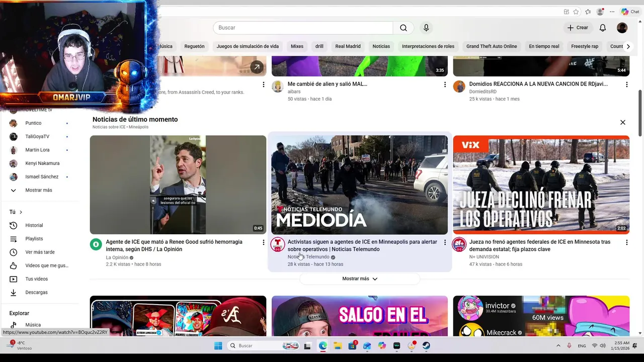Open options menu for La Opinión video

(x=263, y=242)
